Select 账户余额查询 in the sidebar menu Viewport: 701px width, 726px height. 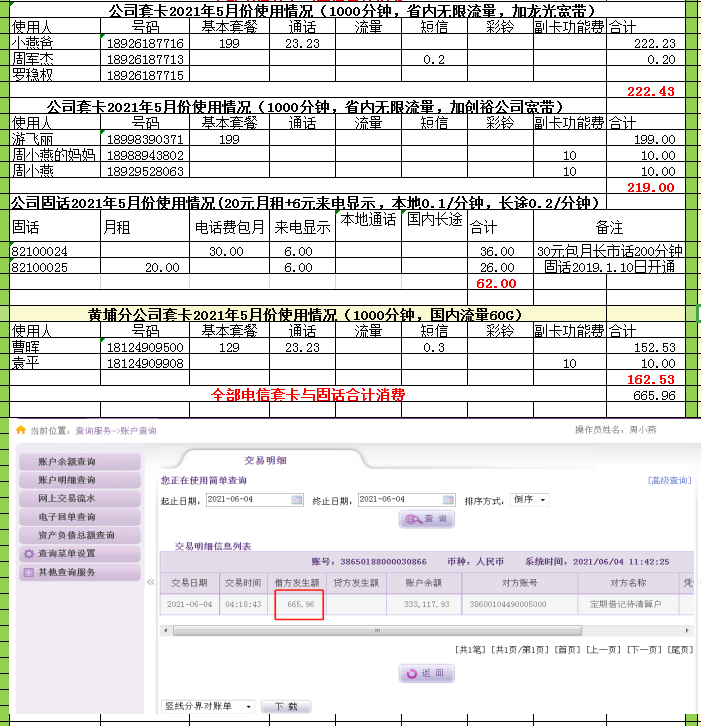80,462
